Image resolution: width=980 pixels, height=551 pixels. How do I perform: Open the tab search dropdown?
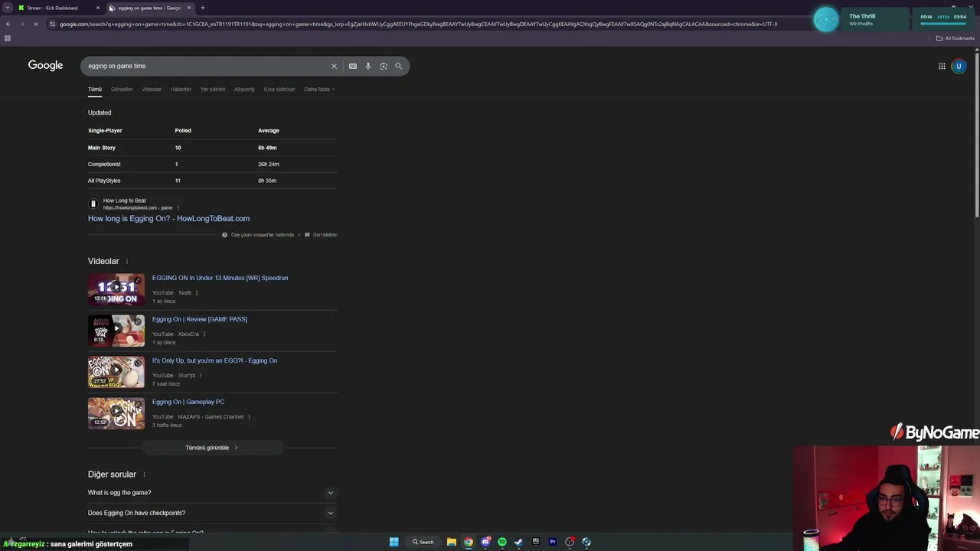(x=8, y=8)
